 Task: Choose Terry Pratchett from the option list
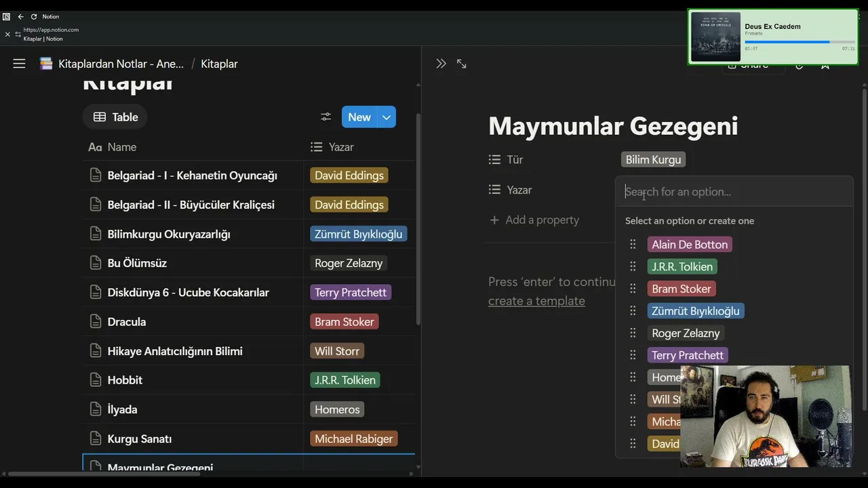click(x=688, y=355)
